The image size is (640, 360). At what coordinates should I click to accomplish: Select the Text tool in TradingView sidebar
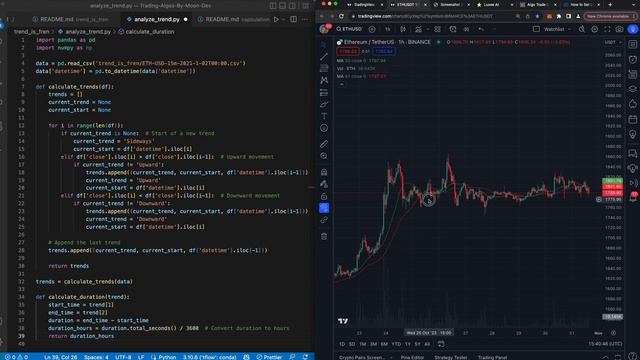(x=324, y=116)
